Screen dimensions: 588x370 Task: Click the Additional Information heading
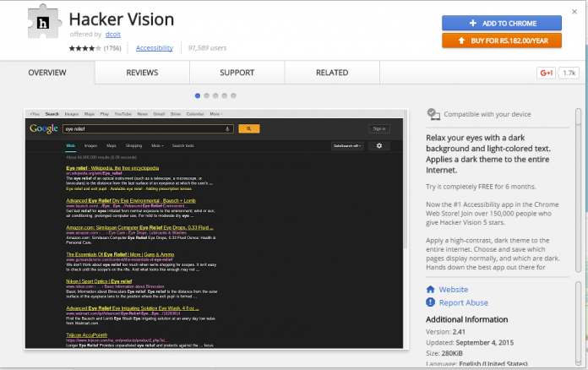coord(467,319)
